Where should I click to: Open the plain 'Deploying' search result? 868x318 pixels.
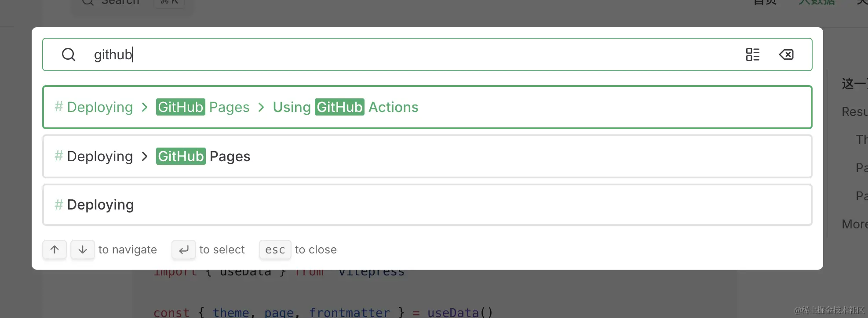(x=427, y=205)
